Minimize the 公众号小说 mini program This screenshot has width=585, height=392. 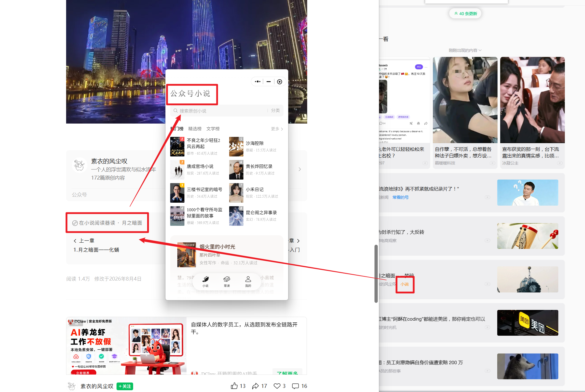269,82
